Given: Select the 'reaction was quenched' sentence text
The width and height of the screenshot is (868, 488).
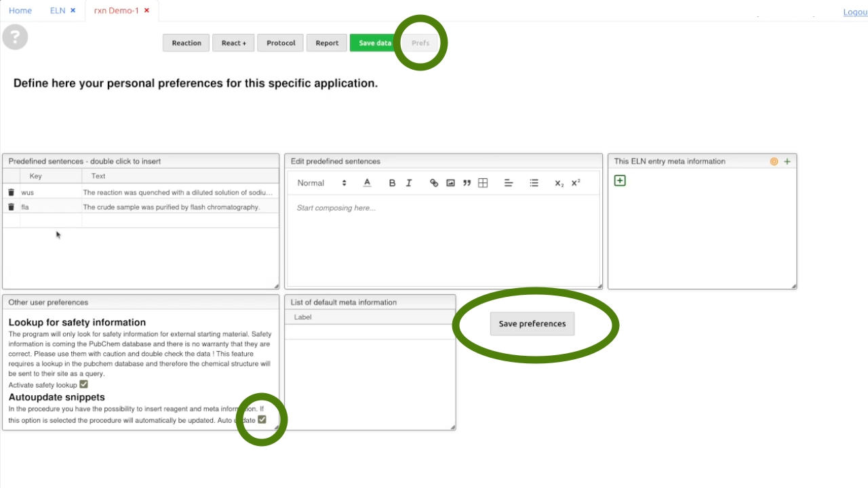Looking at the screenshot, I should (x=178, y=192).
